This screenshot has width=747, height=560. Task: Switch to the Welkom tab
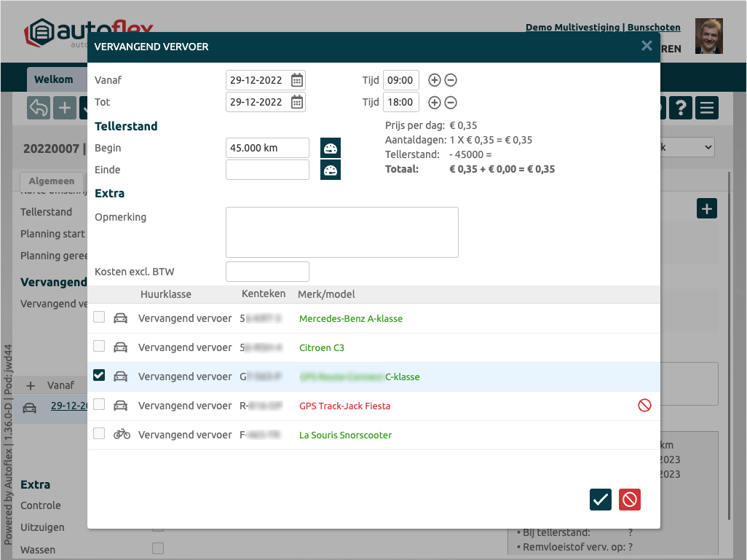[x=53, y=79]
